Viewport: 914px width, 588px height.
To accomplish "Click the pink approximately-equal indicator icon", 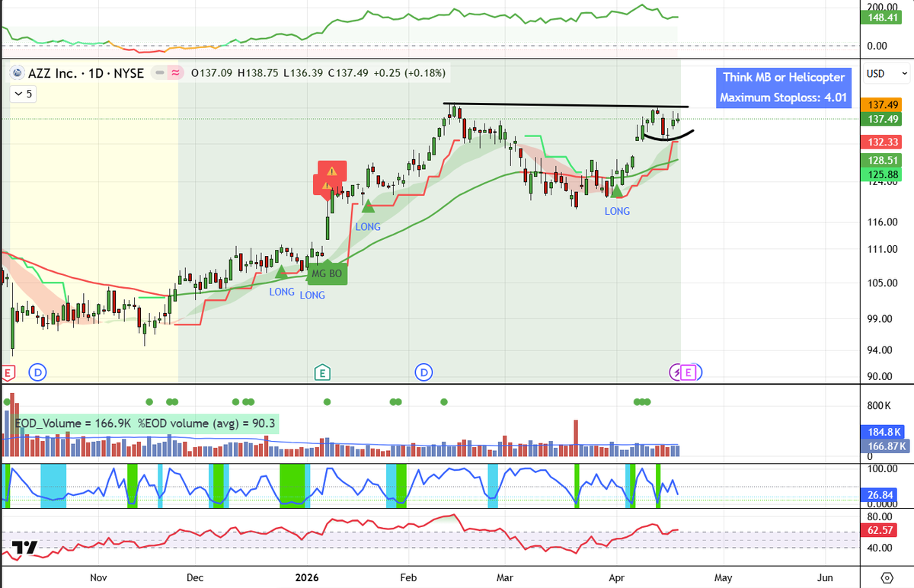I will [175, 73].
